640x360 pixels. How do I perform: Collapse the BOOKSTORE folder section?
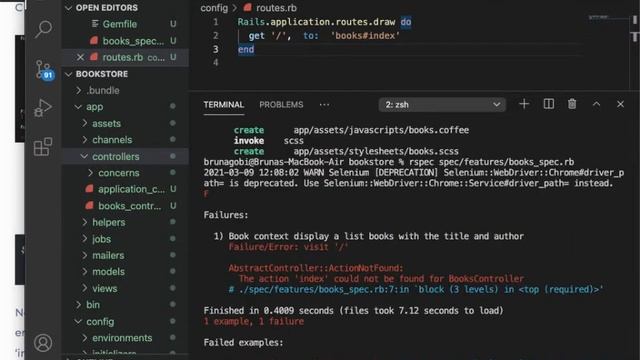click(x=68, y=74)
